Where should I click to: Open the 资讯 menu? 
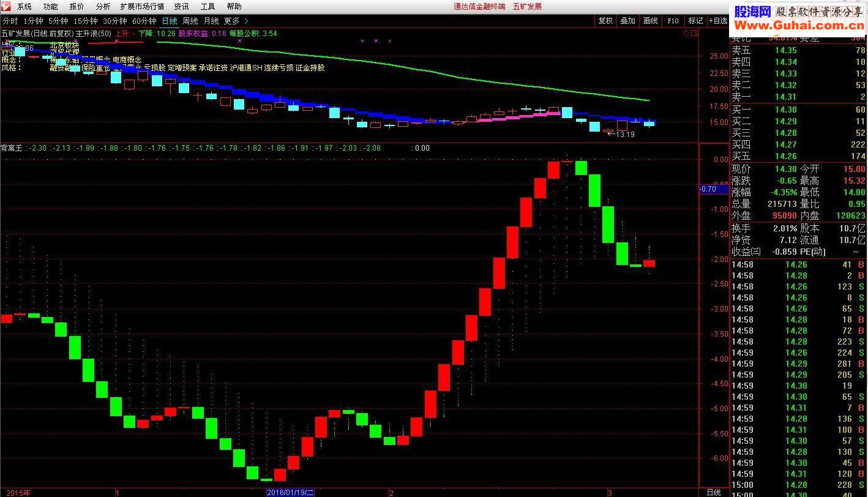click(x=181, y=7)
